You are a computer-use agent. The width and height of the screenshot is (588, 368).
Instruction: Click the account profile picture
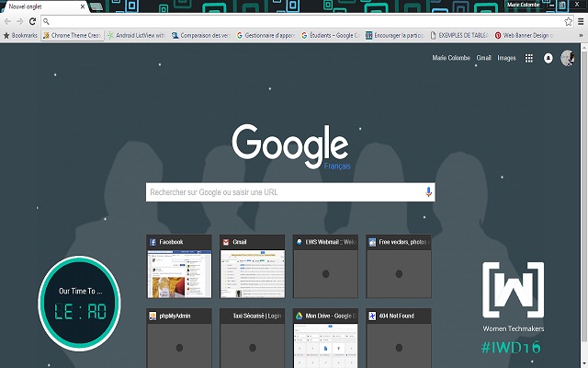coord(567,58)
